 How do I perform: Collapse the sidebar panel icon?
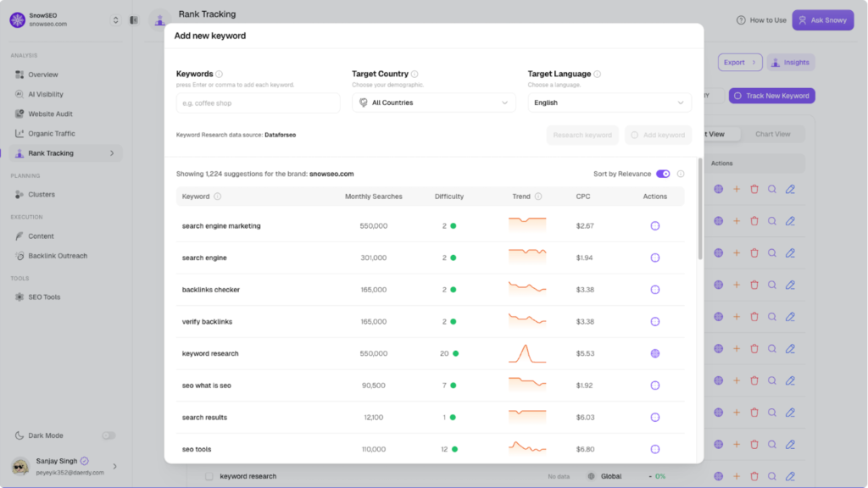[134, 20]
